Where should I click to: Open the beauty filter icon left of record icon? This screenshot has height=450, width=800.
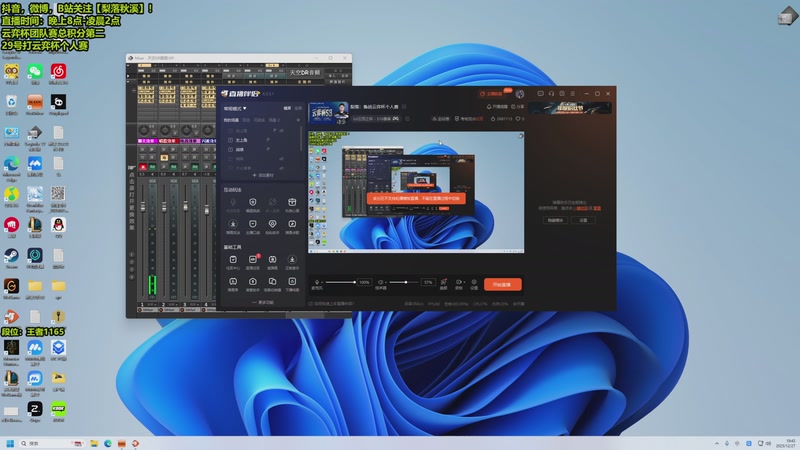443,282
